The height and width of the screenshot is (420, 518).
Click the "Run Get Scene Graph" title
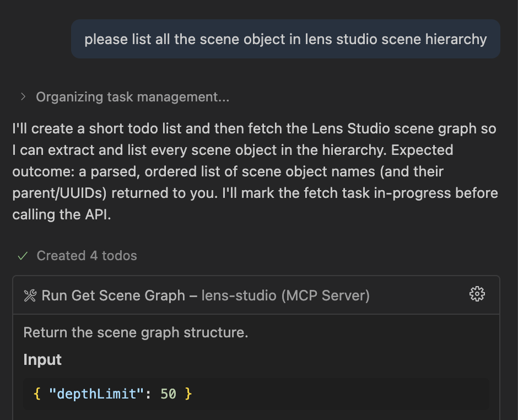pyautogui.click(x=114, y=295)
